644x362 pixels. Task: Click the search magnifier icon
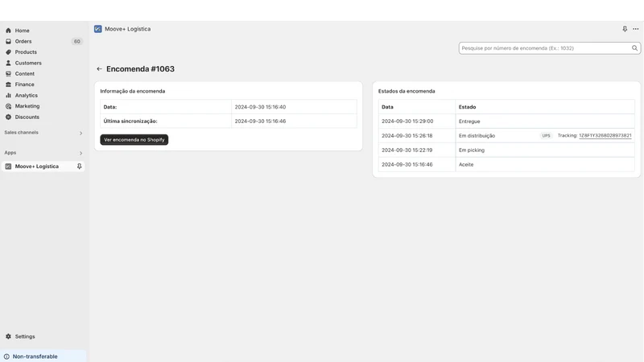pos(634,48)
